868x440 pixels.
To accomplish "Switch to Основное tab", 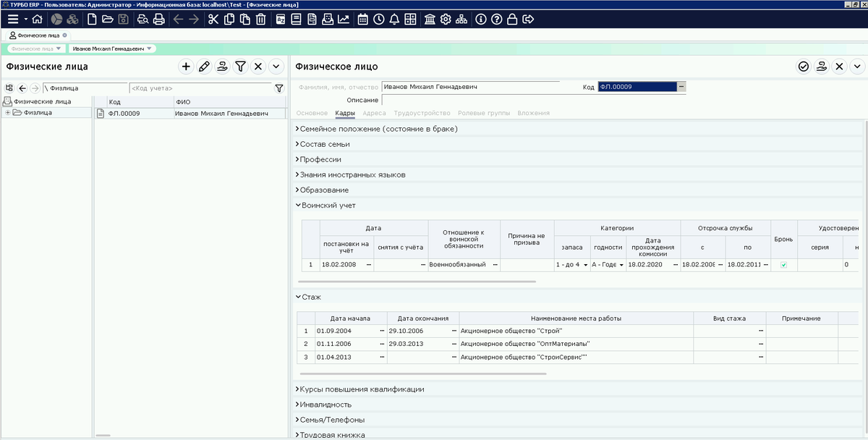I will pyautogui.click(x=312, y=113).
